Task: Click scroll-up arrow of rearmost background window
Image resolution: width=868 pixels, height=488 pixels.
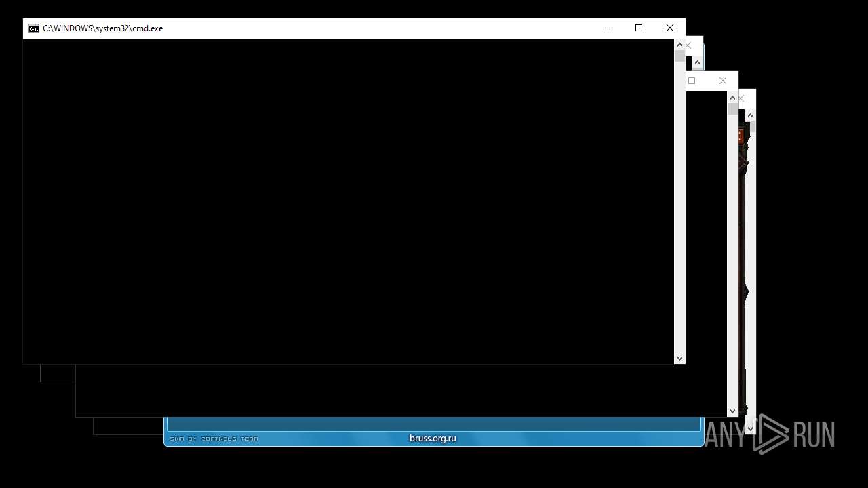Action: (x=750, y=115)
